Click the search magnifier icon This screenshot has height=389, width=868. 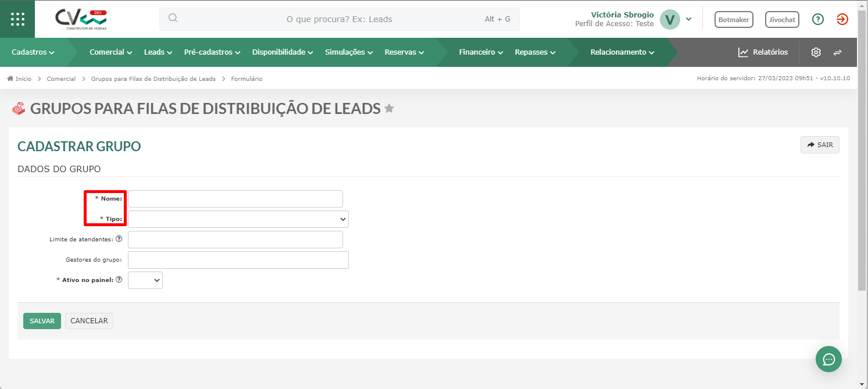coord(173,18)
